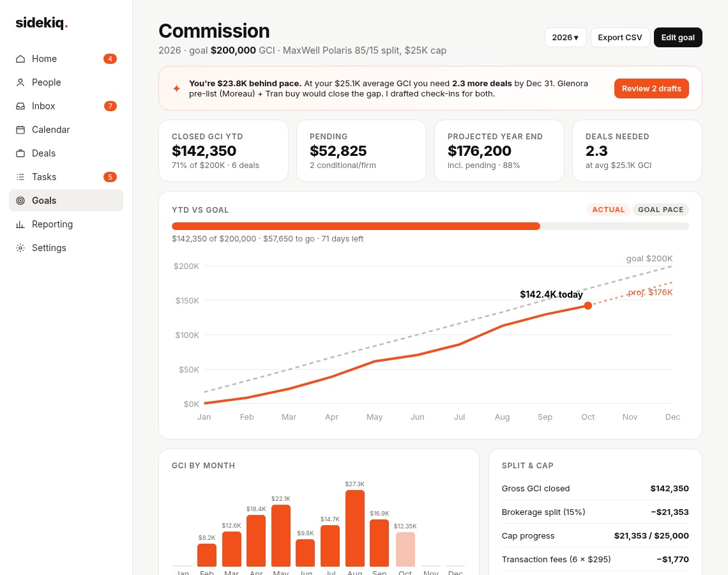
Task: Click the Home house icon
Action: click(20, 59)
